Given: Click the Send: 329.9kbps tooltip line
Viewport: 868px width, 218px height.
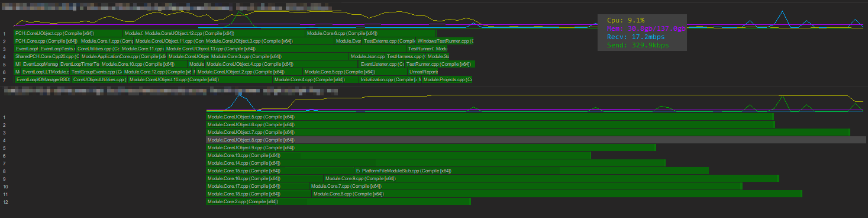Looking at the screenshot, I should [638, 45].
